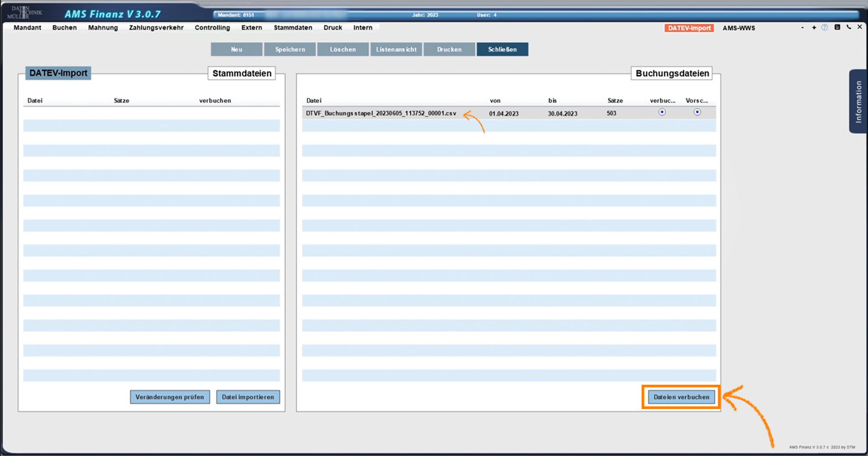Open the Buchen menu
The image size is (868, 456).
(x=65, y=28)
